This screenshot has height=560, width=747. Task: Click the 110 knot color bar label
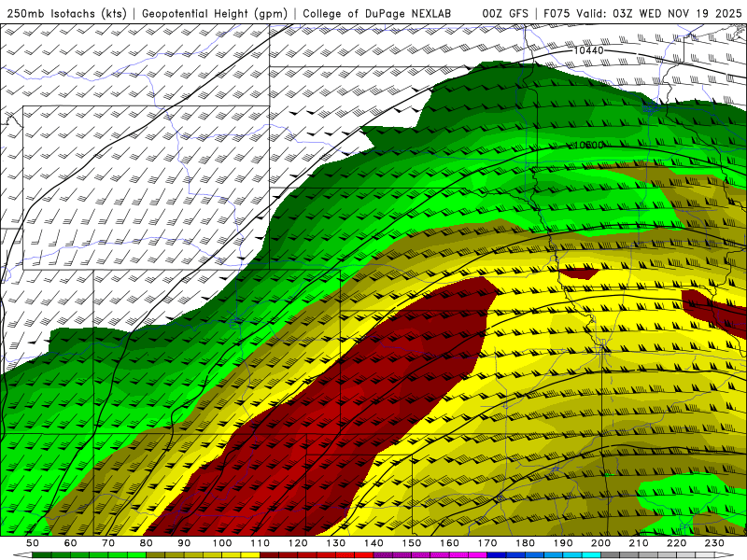point(261,543)
